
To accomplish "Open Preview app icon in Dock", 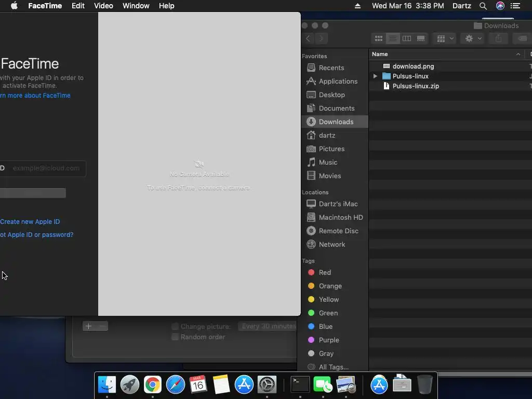I will point(345,384).
